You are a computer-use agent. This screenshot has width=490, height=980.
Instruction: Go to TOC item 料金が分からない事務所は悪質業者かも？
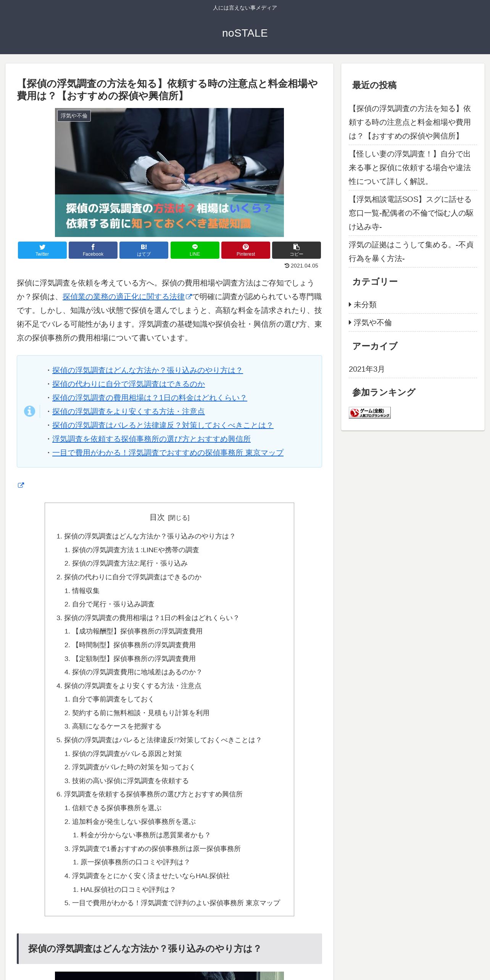(x=145, y=835)
